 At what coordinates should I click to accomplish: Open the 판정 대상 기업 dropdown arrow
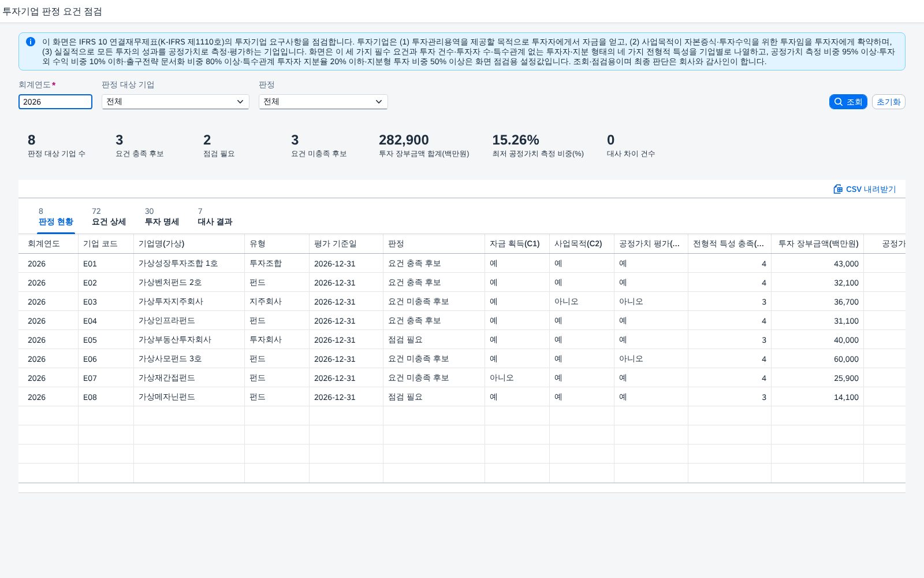tap(240, 102)
